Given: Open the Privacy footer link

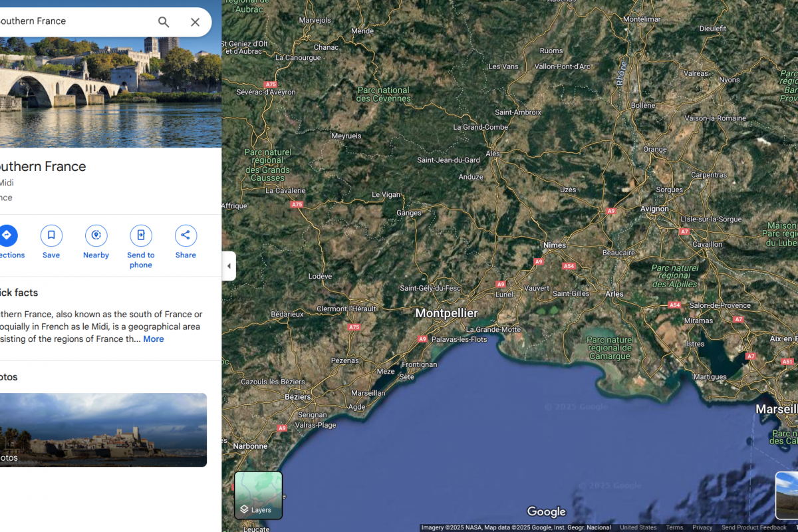Looking at the screenshot, I should click(x=702, y=527).
